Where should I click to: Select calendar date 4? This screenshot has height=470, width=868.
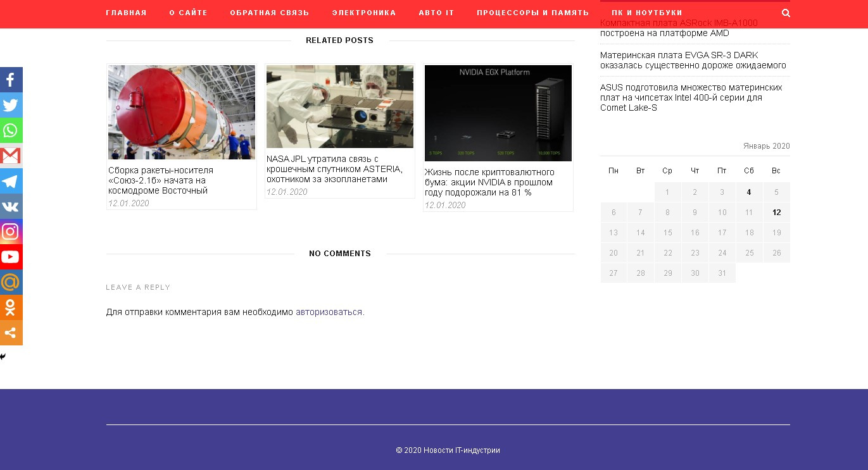click(749, 192)
